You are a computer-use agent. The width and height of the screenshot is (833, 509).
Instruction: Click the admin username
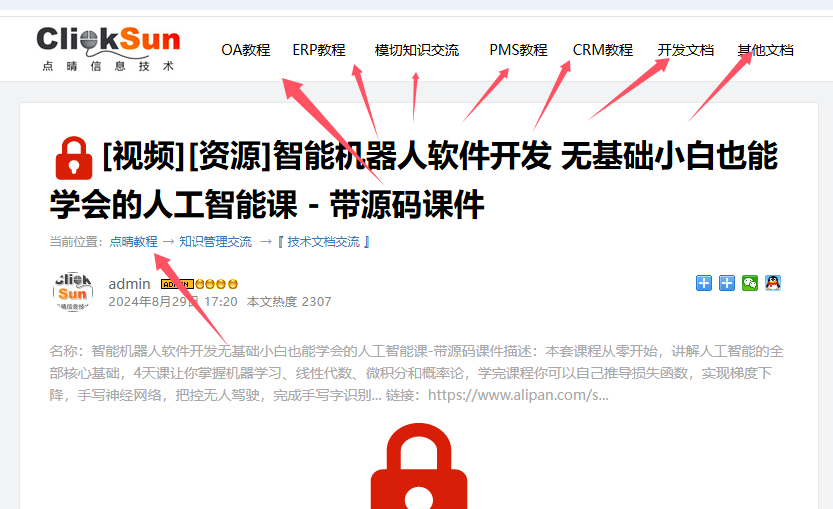click(x=129, y=284)
